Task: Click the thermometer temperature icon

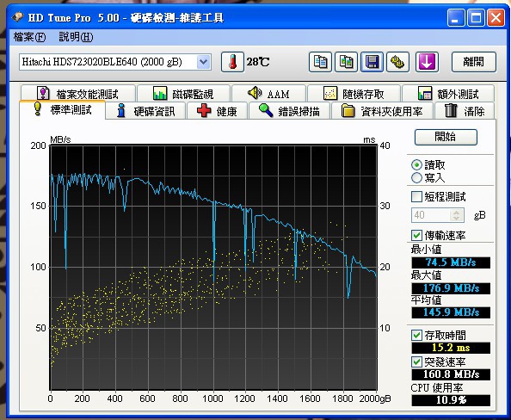Action: (232, 62)
